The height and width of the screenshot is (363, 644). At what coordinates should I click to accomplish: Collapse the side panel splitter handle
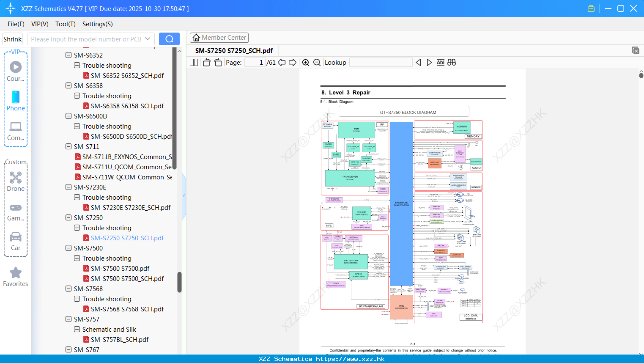tap(184, 195)
